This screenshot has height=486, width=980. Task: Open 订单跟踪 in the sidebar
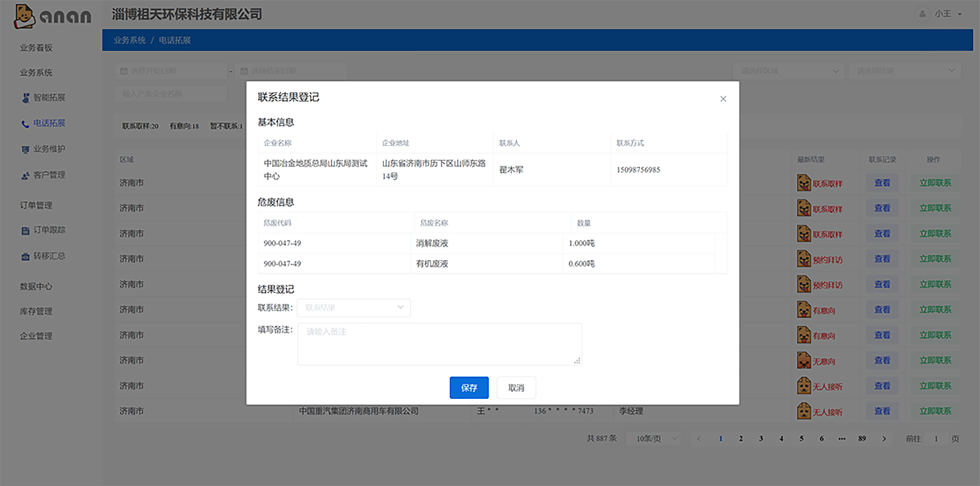(49, 230)
